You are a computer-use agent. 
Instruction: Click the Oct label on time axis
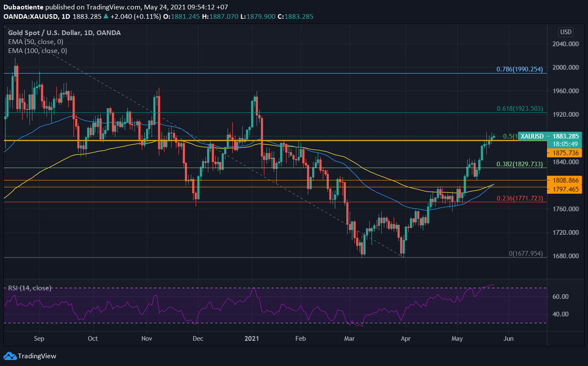(93, 339)
